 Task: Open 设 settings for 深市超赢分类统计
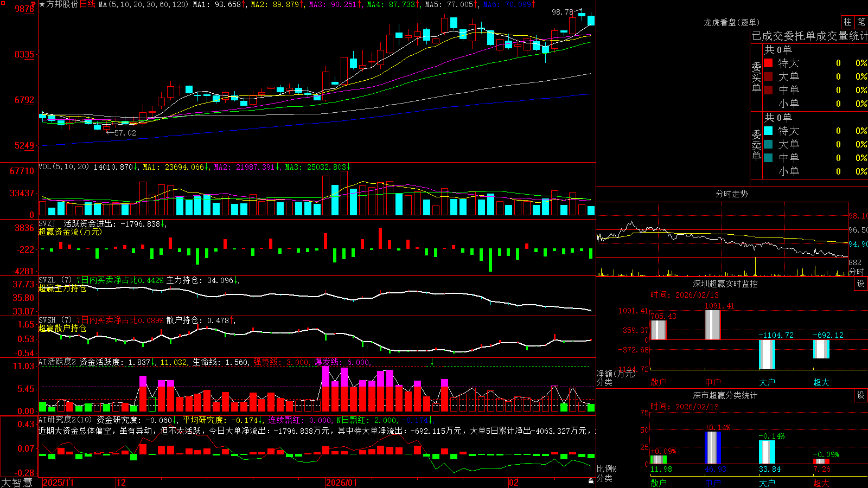coord(861,395)
